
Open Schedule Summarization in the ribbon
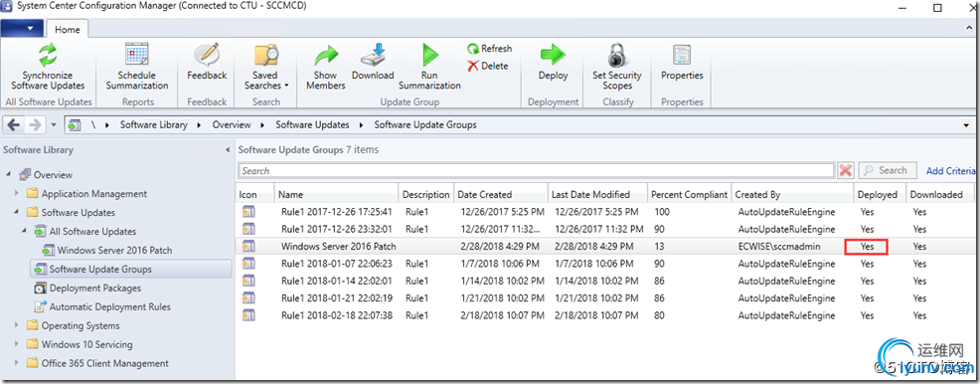tap(137, 55)
